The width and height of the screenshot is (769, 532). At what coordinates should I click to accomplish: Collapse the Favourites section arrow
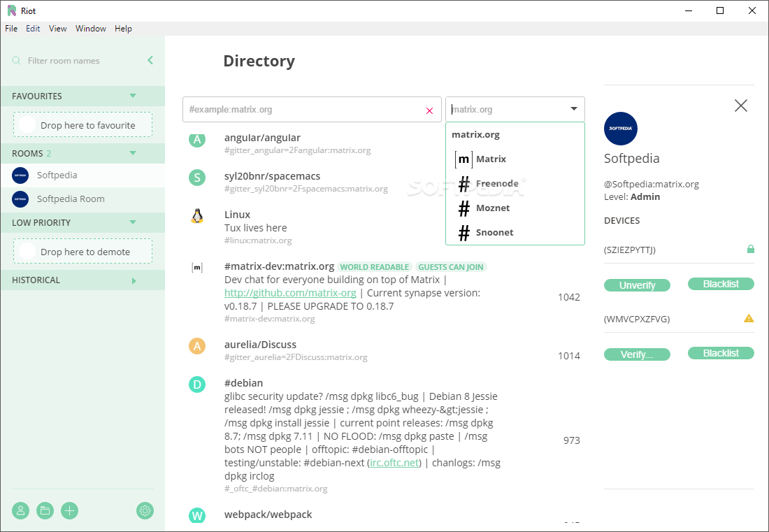click(x=133, y=96)
